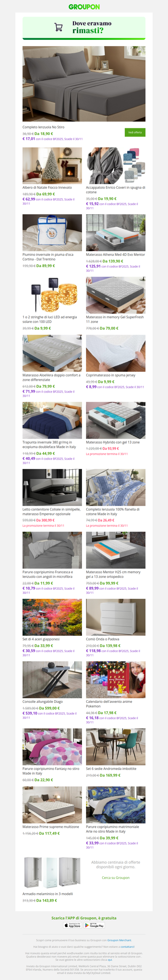Tap the Google Play download badge

point(94,925)
